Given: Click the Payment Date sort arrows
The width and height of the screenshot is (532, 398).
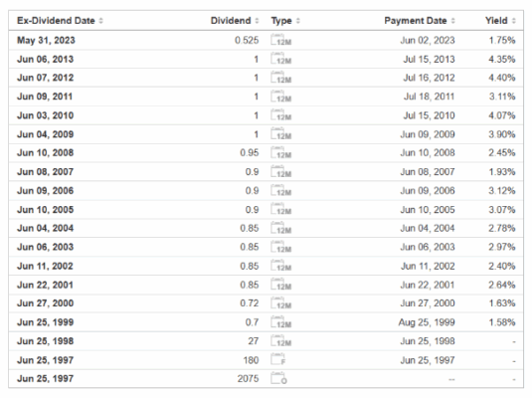Looking at the screenshot, I should [453, 21].
